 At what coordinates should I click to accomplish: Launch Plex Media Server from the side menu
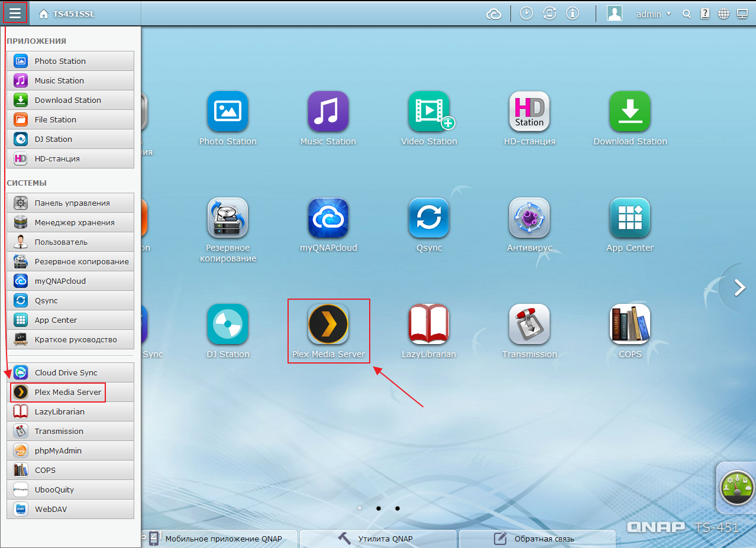(x=70, y=392)
